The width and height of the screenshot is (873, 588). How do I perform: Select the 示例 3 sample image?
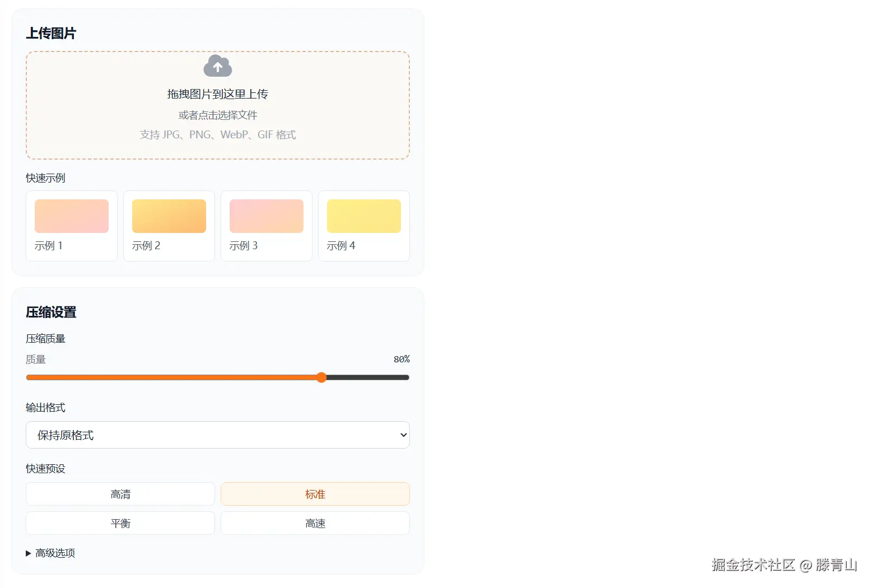click(266, 226)
